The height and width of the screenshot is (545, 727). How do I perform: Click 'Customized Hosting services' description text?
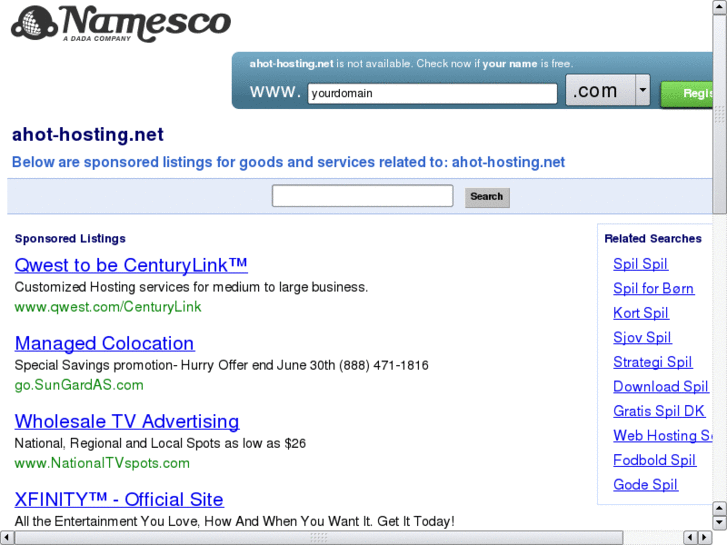coord(191,287)
